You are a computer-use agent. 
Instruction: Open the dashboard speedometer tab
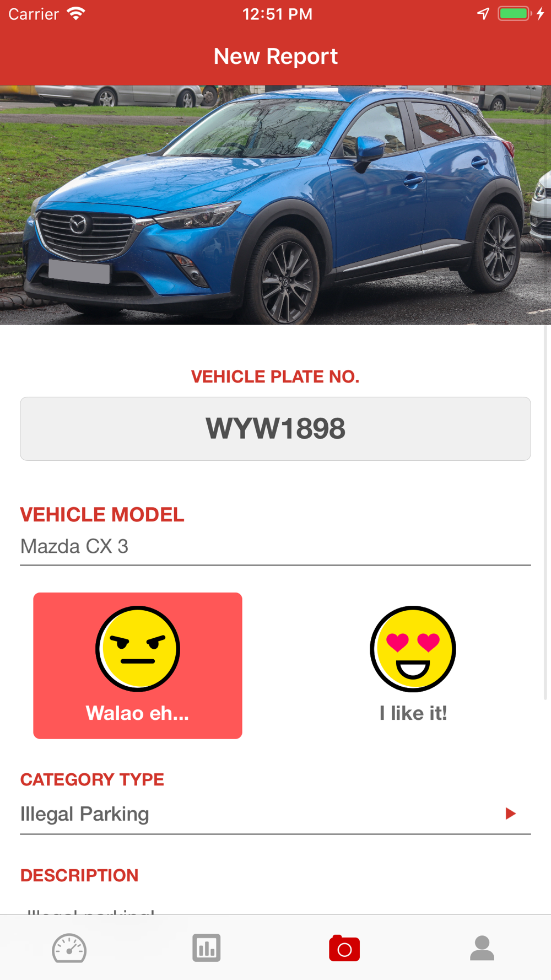point(69,948)
